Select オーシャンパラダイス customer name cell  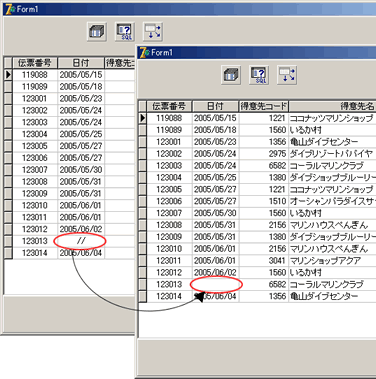pos(332,201)
